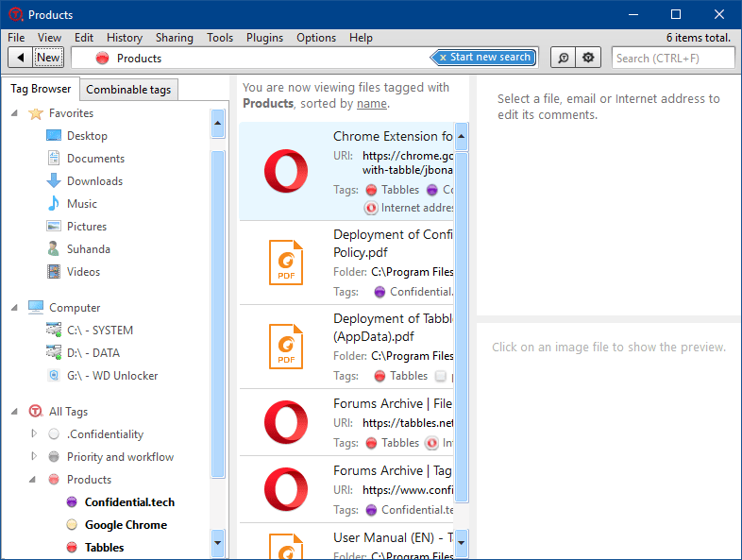Click the Downloads arrow icon
This screenshot has height=560, width=742.
click(x=54, y=180)
